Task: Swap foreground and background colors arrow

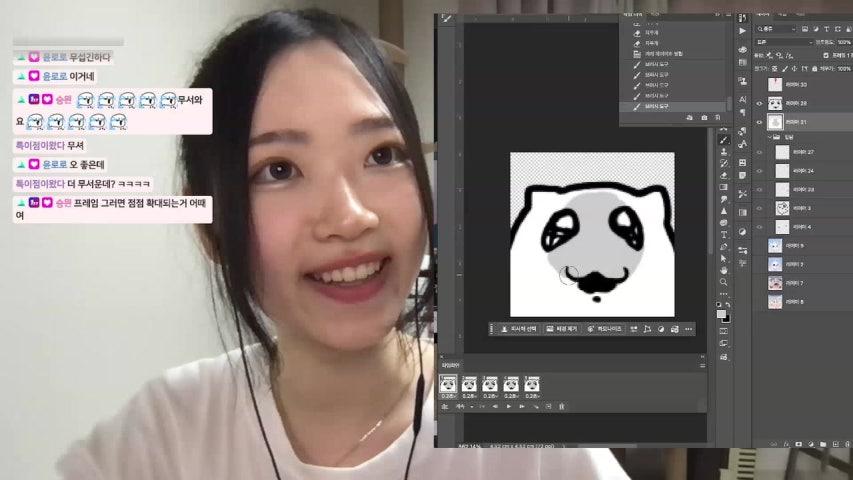Action: tap(728, 304)
